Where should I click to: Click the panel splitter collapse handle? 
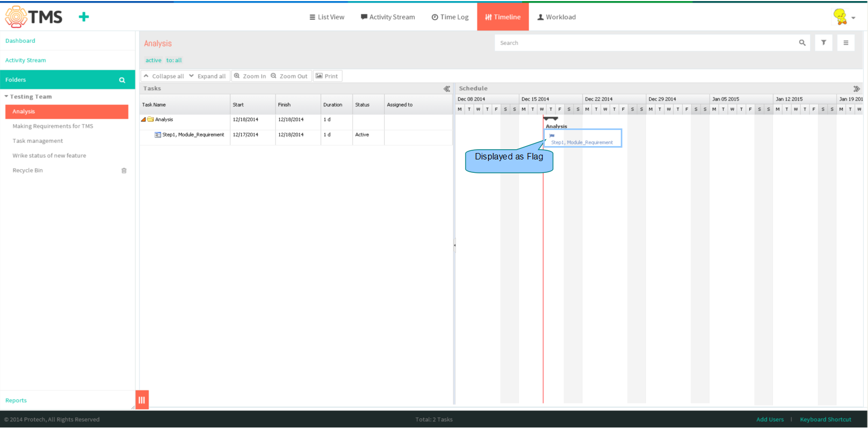(454, 245)
